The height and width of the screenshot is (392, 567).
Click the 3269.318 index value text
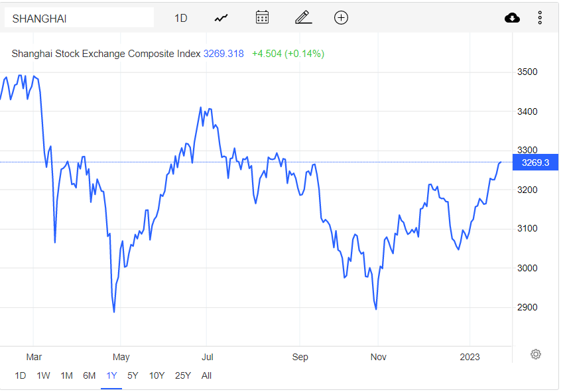pos(223,54)
